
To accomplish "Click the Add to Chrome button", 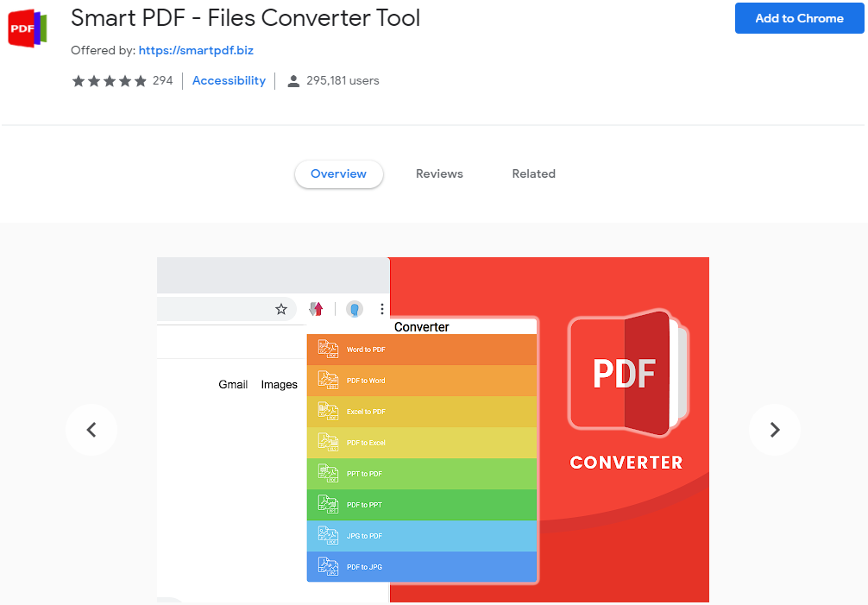I will [799, 18].
